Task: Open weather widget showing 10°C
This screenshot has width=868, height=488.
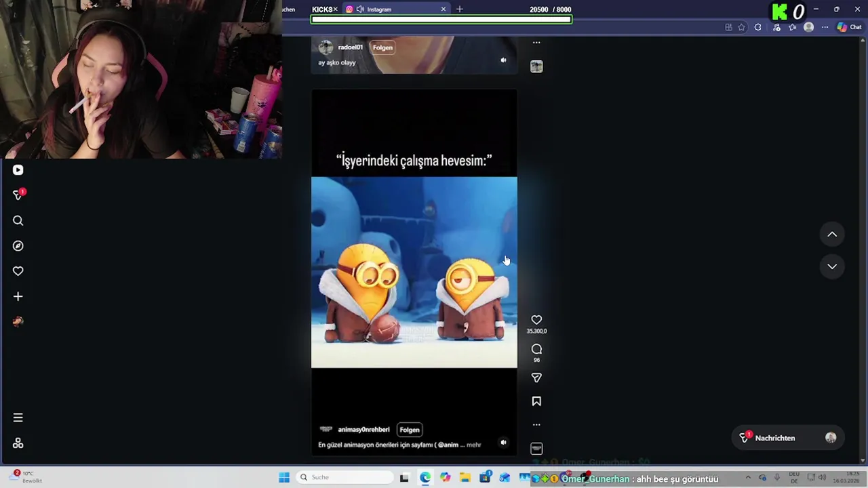Action: [x=27, y=476]
